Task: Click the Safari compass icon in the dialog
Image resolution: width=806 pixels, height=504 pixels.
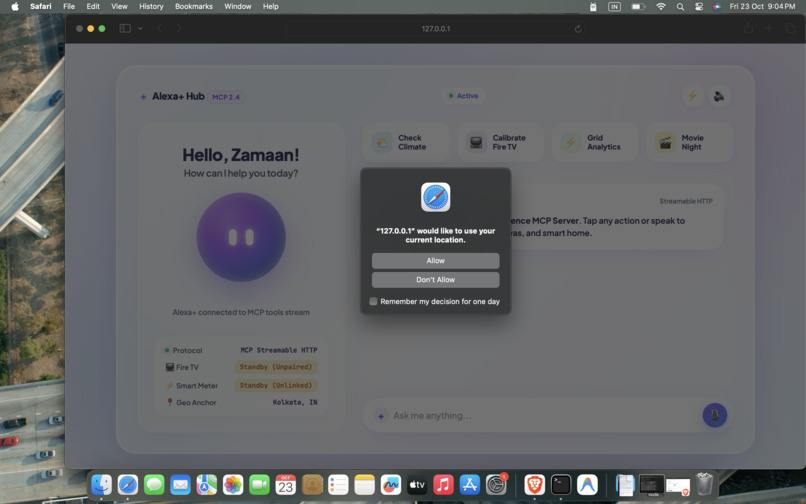Action: click(x=435, y=197)
